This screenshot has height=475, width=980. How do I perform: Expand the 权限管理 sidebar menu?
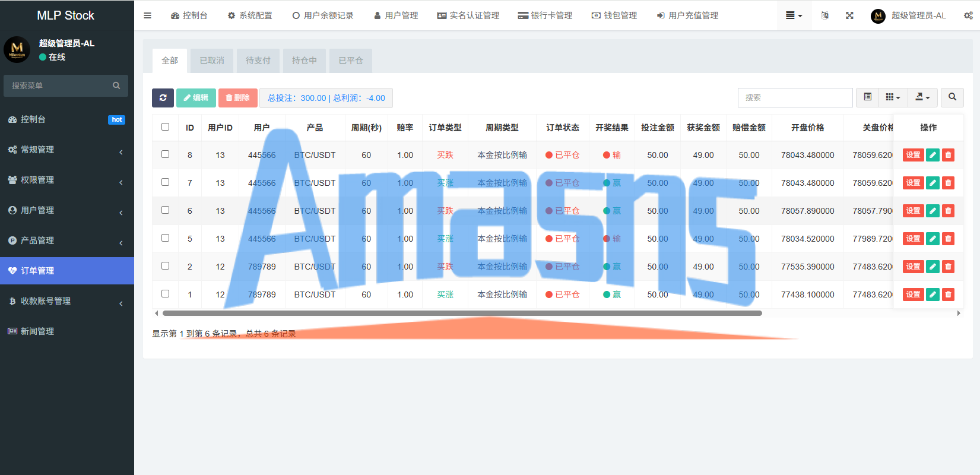pos(67,180)
